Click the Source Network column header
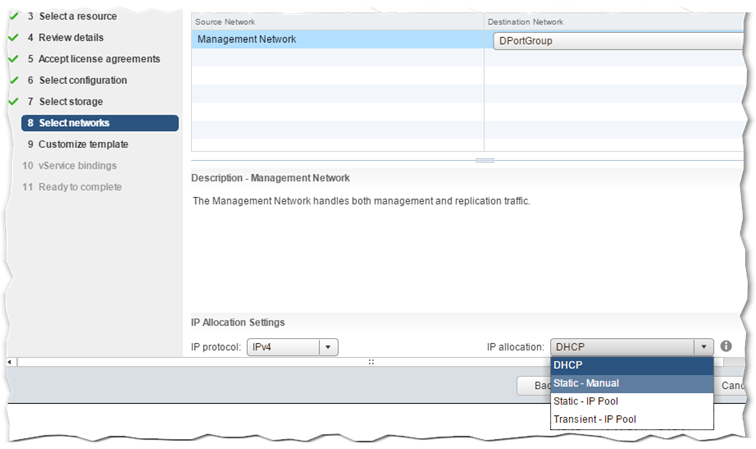This screenshot has width=756, height=449. point(338,22)
